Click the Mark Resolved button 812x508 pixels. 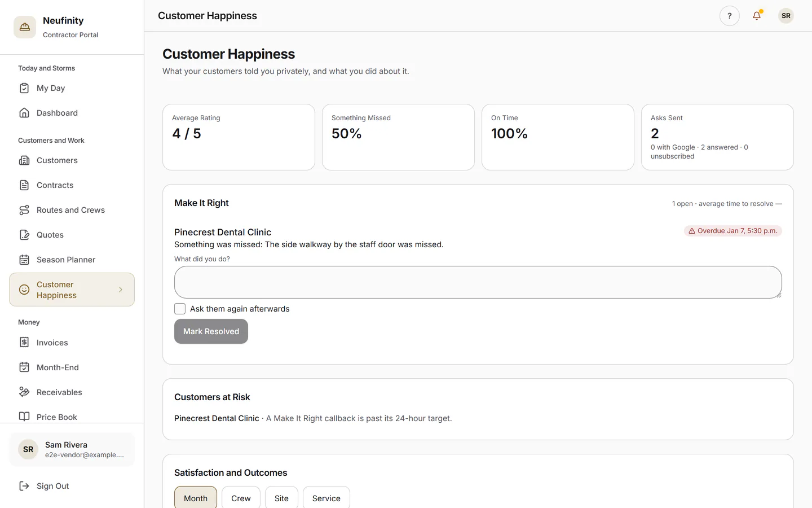(x=211, y=331)
